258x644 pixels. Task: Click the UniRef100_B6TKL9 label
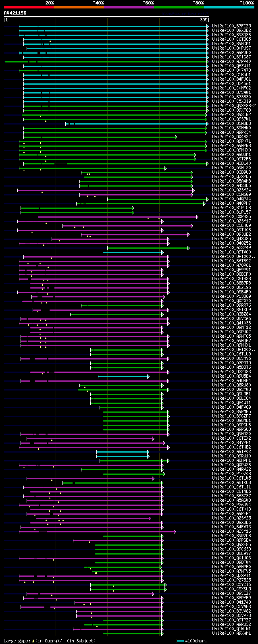click(231, 310)
